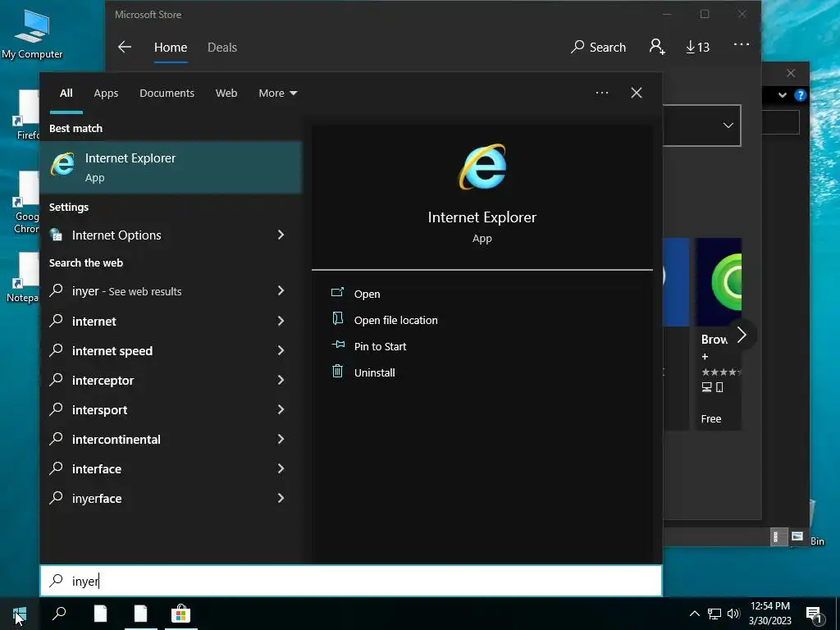Click the taskbar clock showing 12:54 PM

click(769, 614)
